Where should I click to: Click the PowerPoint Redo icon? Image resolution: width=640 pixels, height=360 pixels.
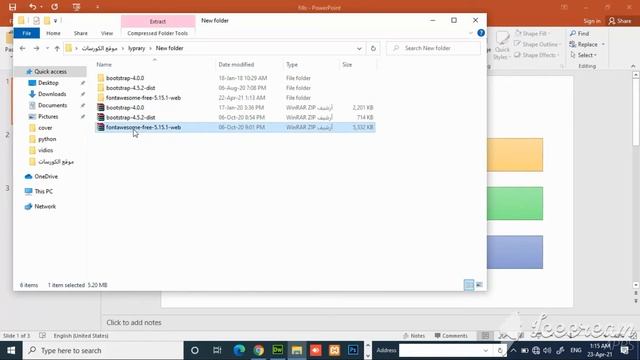tap(54, 7)
